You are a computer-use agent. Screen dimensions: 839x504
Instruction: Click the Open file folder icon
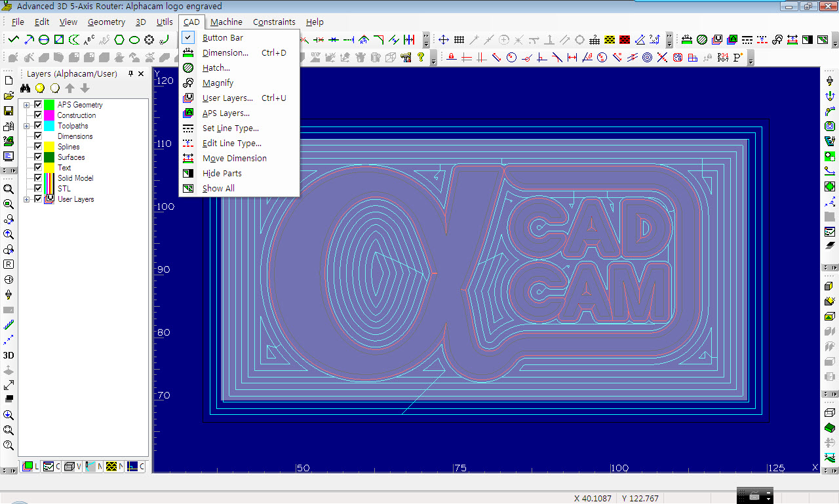click(x=9, y=96)
